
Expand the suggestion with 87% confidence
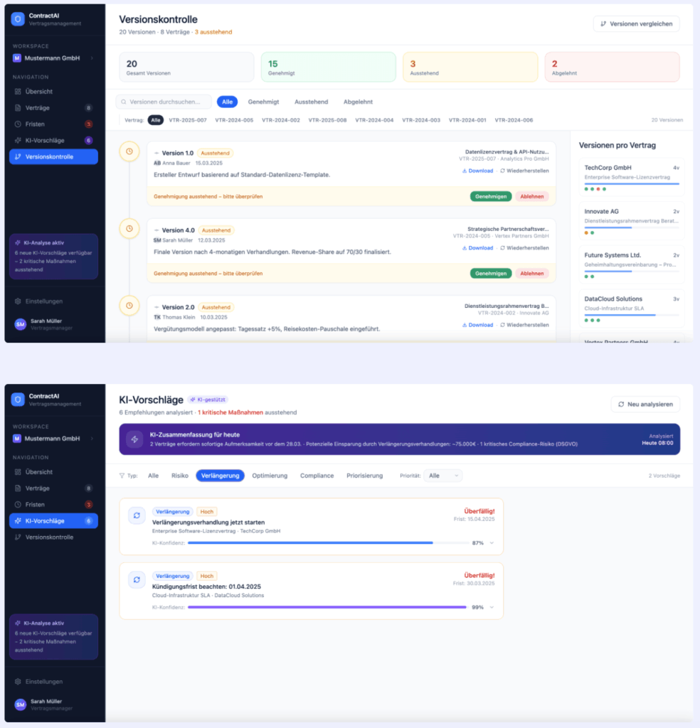[x=491, y=542]
